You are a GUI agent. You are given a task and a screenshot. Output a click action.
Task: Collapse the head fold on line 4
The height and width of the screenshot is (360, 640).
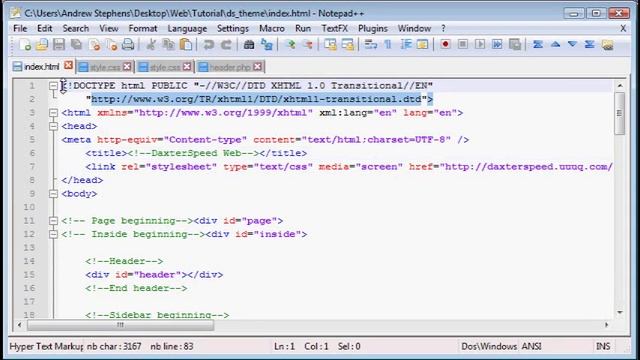point(53,126)
